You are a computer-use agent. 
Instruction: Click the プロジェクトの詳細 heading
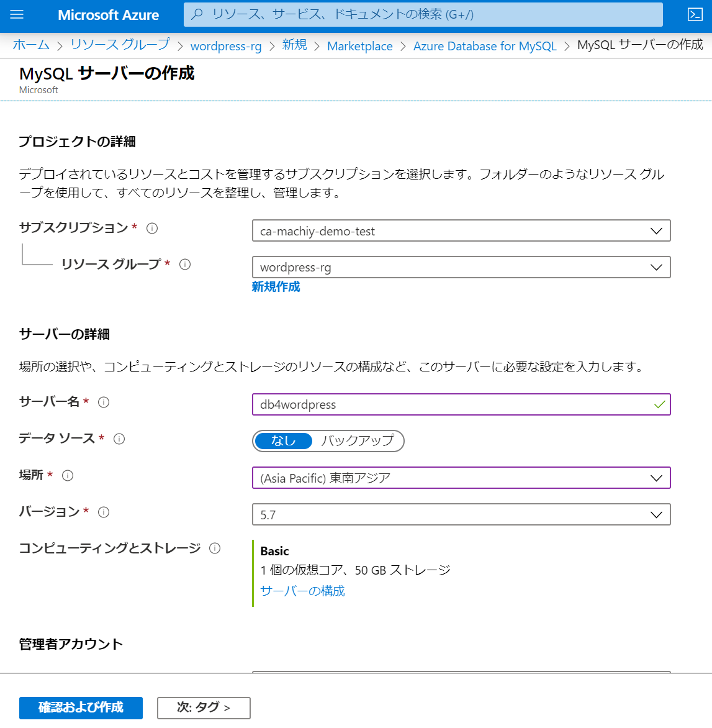77,142
